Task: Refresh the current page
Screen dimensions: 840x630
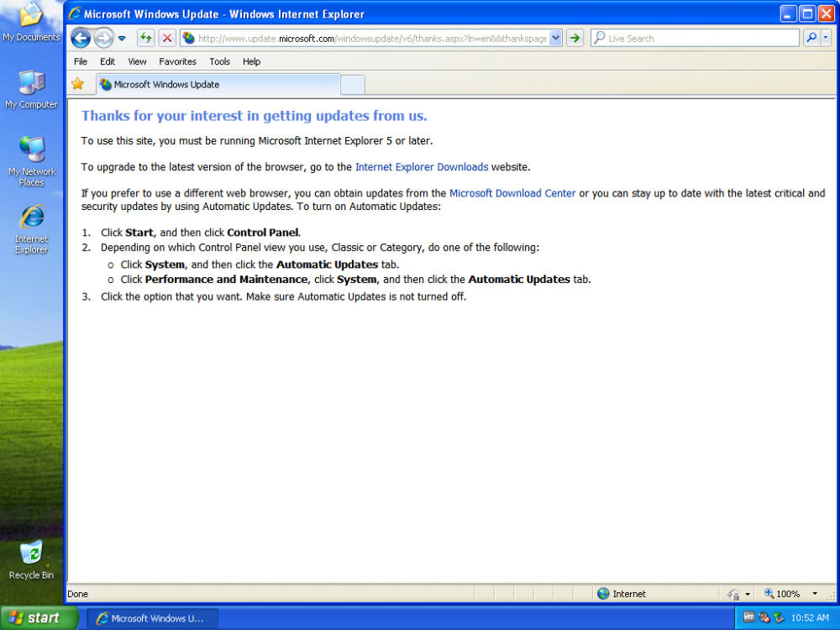Action: (144, 38)
